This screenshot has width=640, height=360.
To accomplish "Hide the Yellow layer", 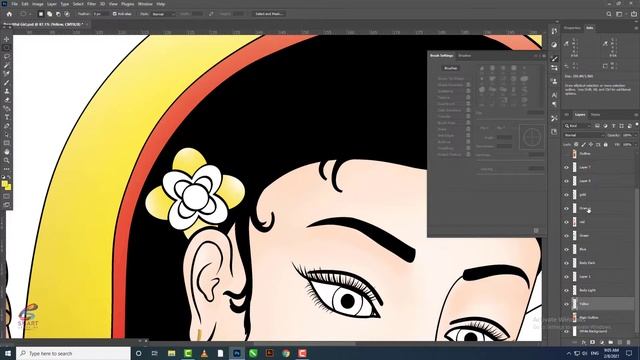I will [x=567, y=304].
